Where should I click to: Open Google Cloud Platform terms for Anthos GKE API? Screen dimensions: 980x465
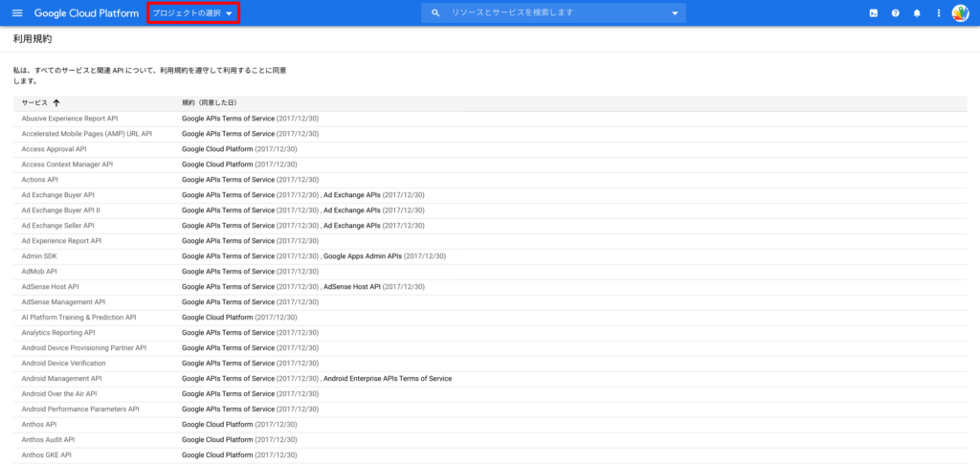(x=217, y=455)
